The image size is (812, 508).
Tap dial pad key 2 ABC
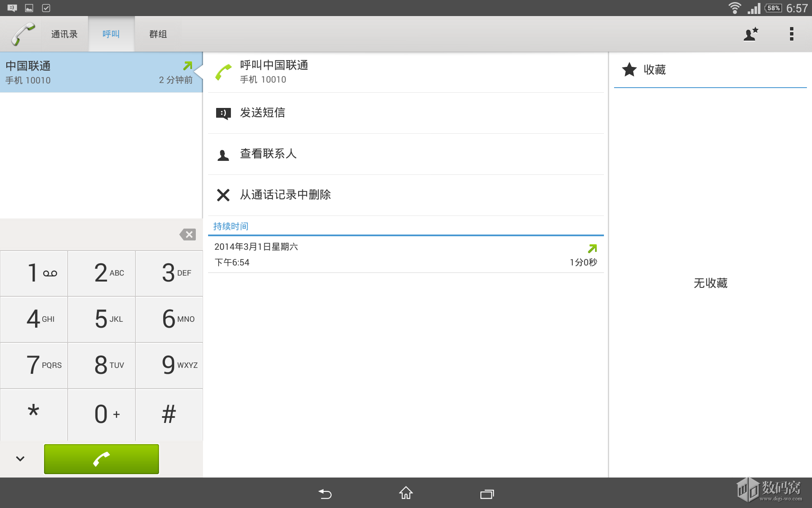coord(101,273)
